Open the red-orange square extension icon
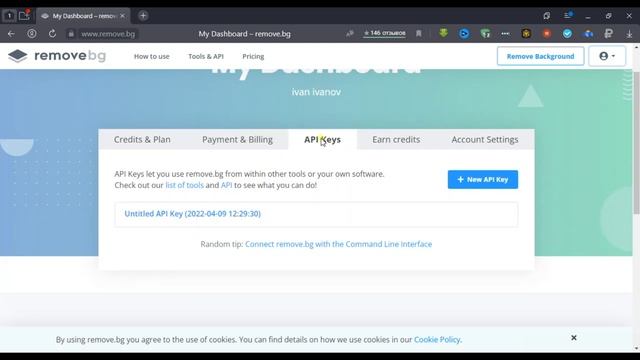The width and height of the screenshot is (640, 360). 547,34
